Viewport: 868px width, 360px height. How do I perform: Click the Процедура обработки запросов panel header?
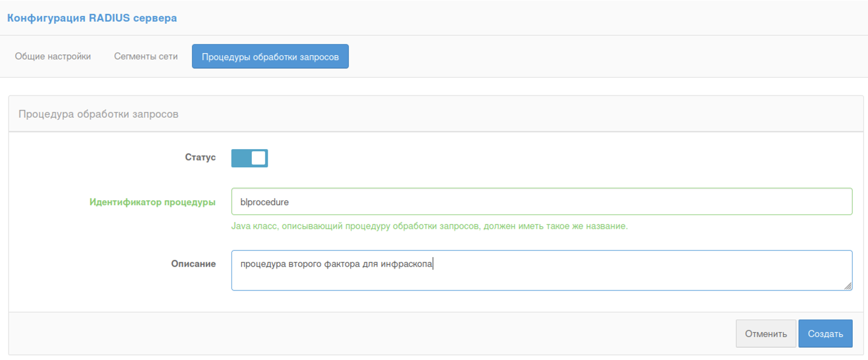[x=98, y=114]
